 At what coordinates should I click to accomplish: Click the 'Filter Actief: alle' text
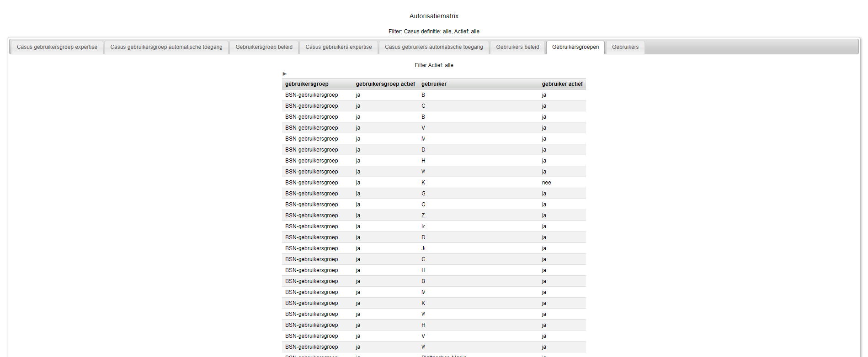(x=434, y=65)
